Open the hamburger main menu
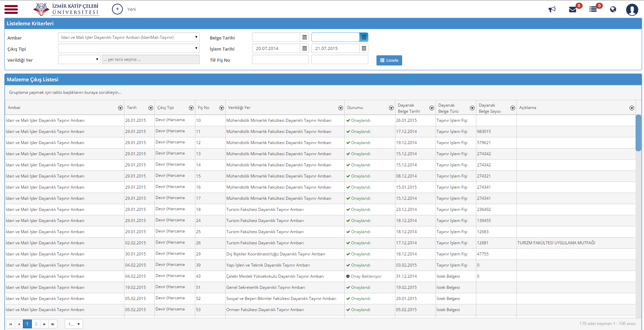The width and height of the screenshot is (644, 330). (11, 9)
